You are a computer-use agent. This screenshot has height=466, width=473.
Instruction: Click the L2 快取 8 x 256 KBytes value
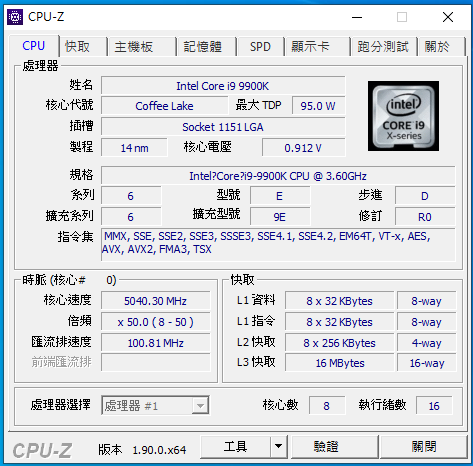(x=339, y=343)
